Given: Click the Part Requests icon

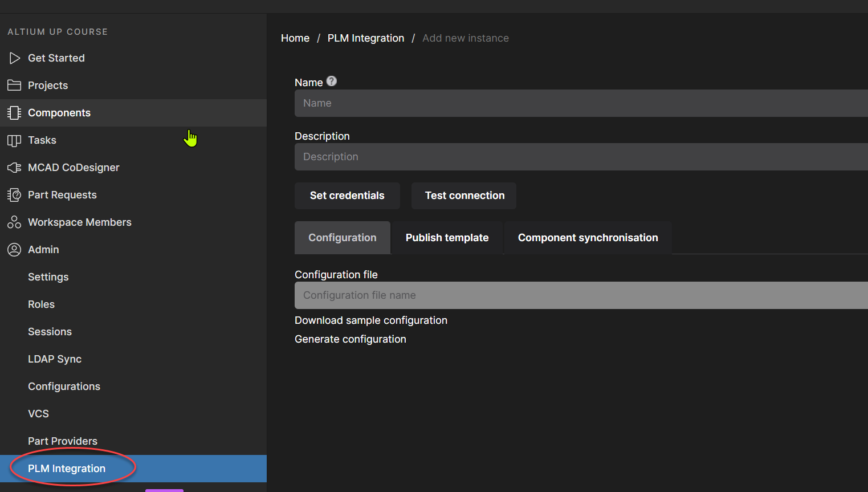Looking at the screenshot, I should coord(14,195).
